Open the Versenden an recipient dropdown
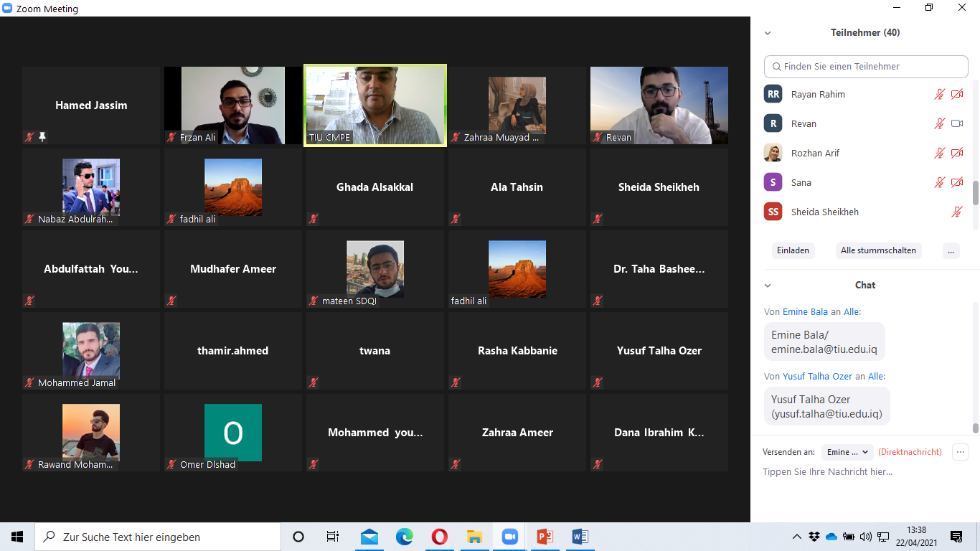 point(847,452)
